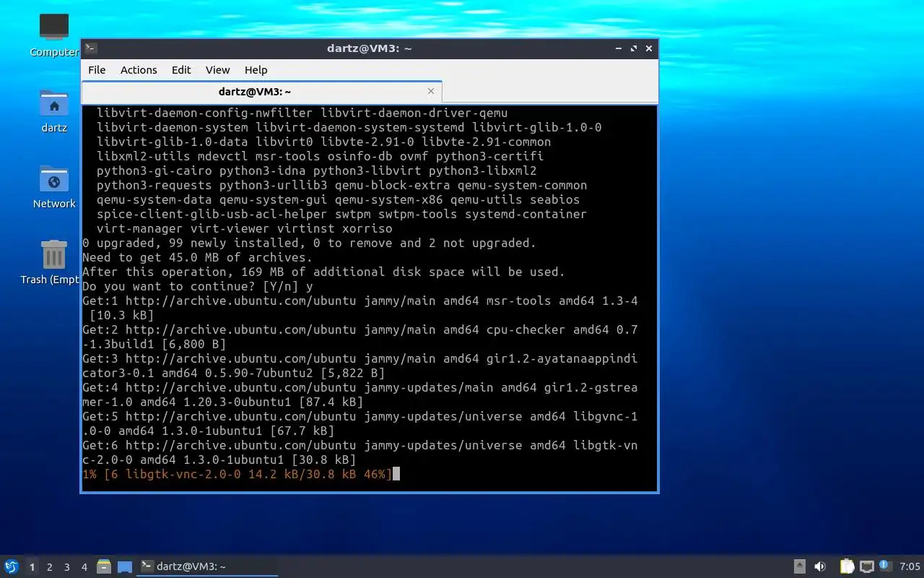Screen dimensions: 924x578
Task: Click the 'Get:2' cpu-checker download line
Action: [x=360, y=337]
